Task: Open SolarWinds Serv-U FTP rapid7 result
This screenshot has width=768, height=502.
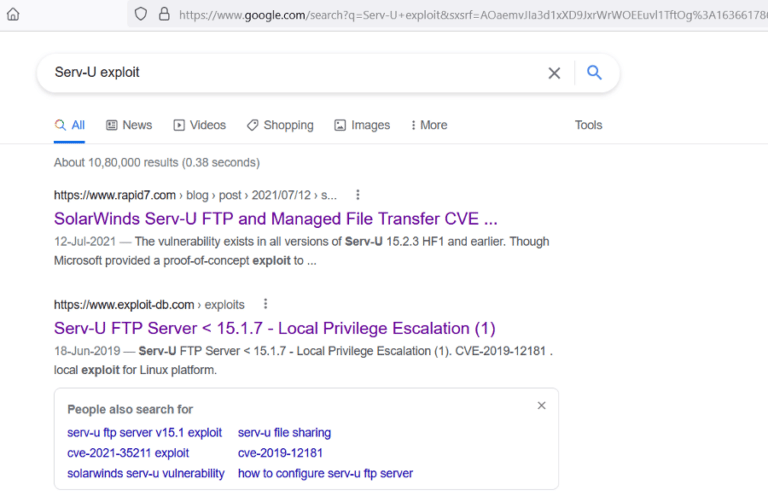Action: click(275, 218)
